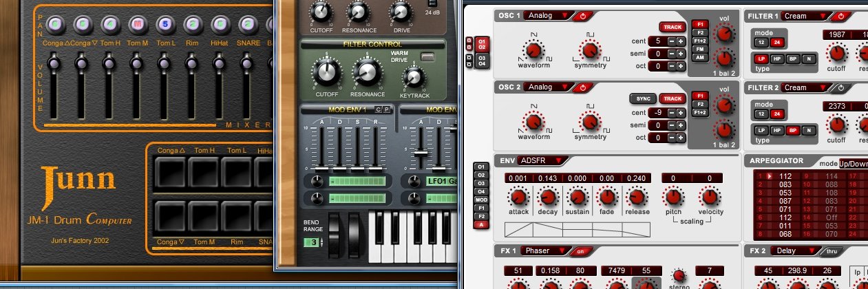Click the envelope fade knob
Screen dimensions: 868x289
(607, 197)
